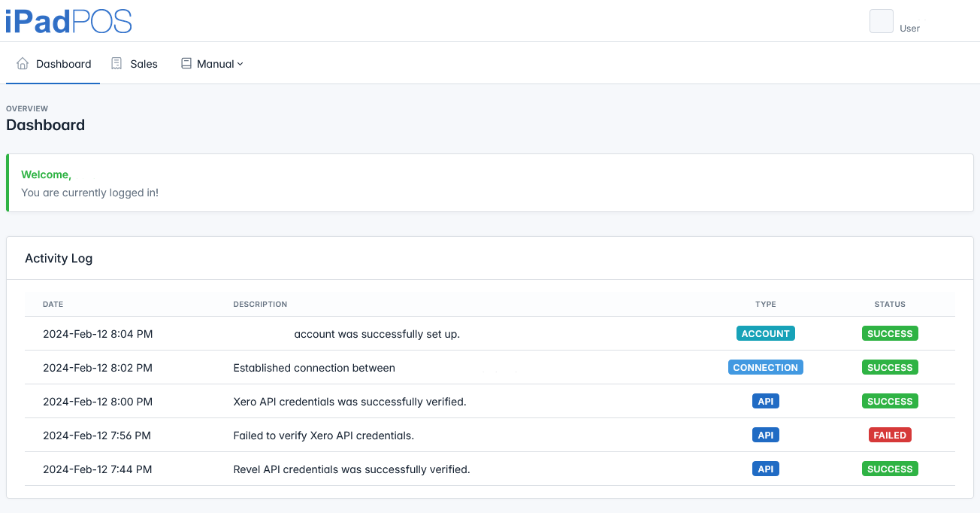The height and width of the screenshot is (513, 980).
Task: Click the TYPE column header
Action: click(765, 305)
